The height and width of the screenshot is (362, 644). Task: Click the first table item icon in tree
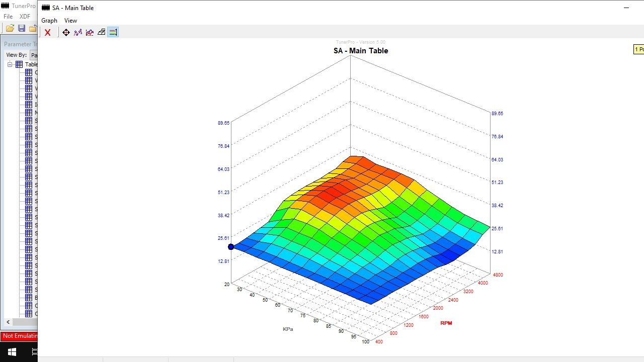(x=29, y=72)
